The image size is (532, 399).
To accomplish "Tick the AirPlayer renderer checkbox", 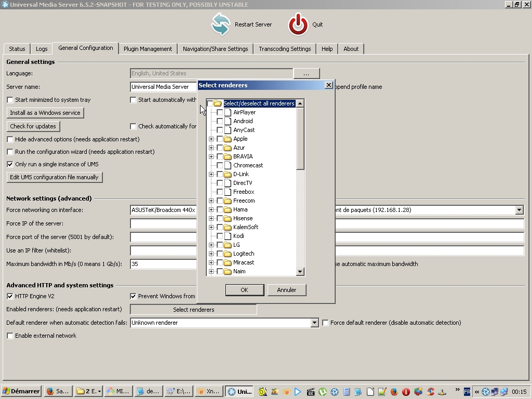I will (x=220, y=112).
